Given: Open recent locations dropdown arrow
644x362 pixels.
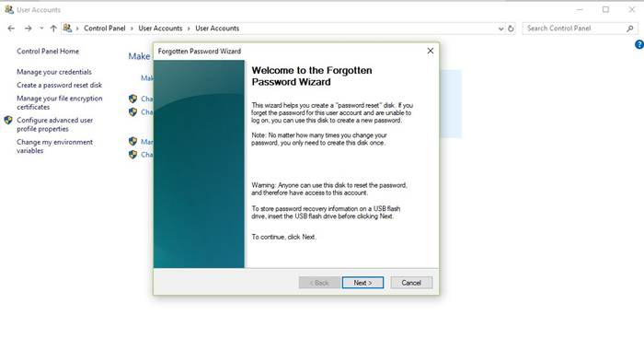Looking at the screenshot, I should [x=41, y=29].
